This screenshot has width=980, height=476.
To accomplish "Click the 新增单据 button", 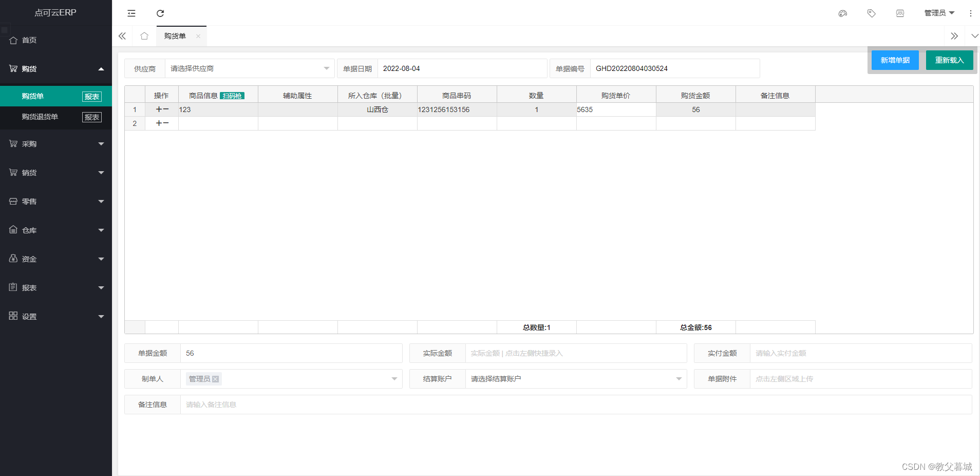I will (x=895, y=60).
